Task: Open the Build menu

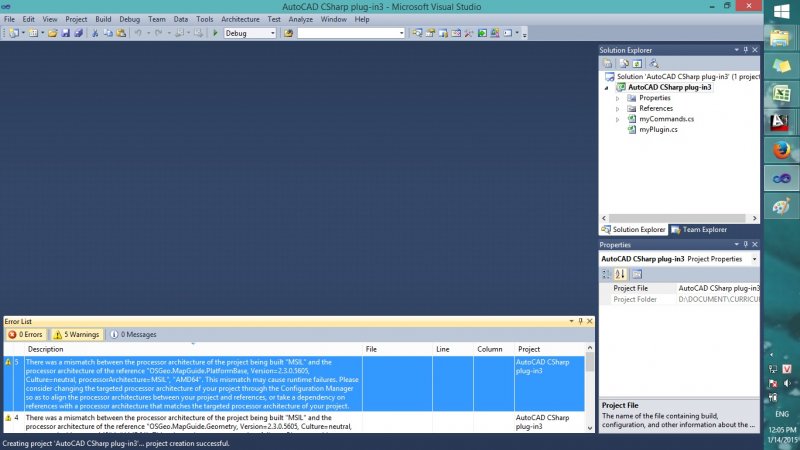Action: pos(103,19)
